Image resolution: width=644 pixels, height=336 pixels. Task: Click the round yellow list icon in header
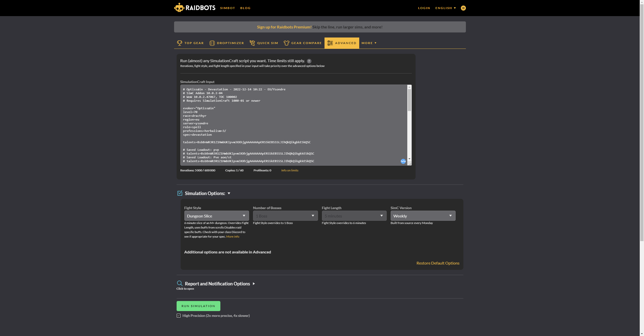coord(463,8)
